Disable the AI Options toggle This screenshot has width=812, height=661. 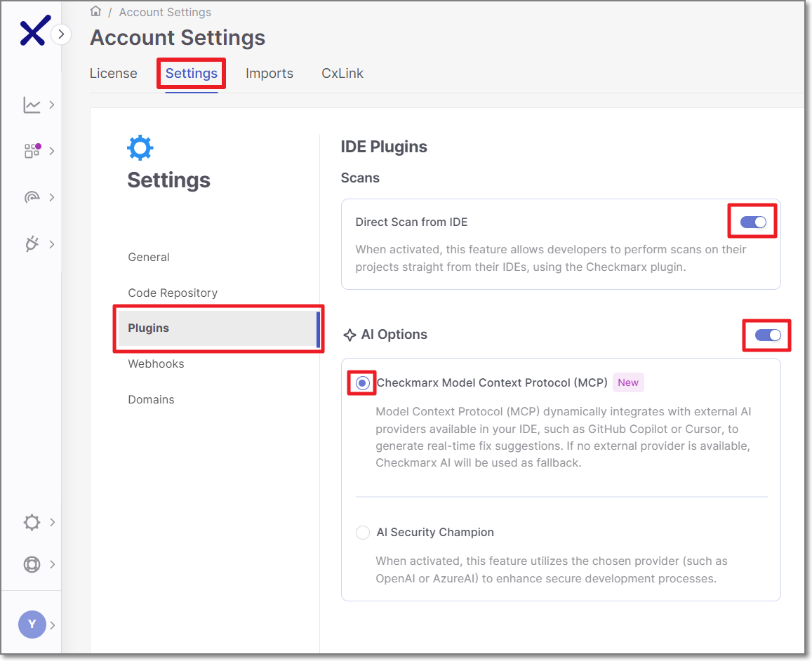767,335
